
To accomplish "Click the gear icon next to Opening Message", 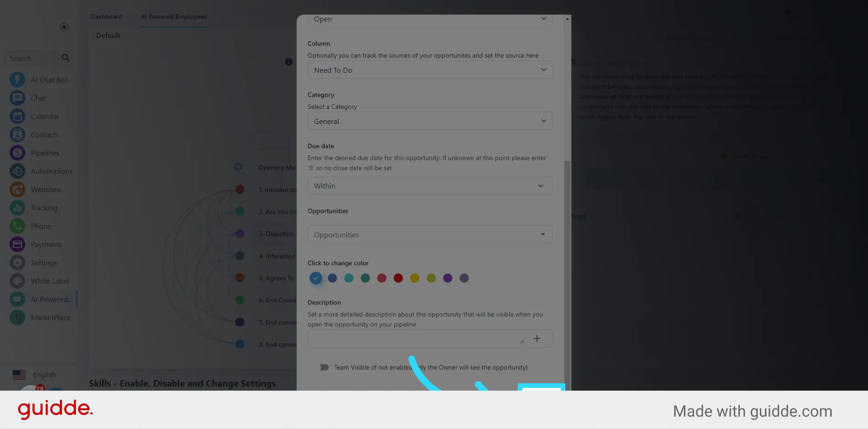I will coord(239,167).
